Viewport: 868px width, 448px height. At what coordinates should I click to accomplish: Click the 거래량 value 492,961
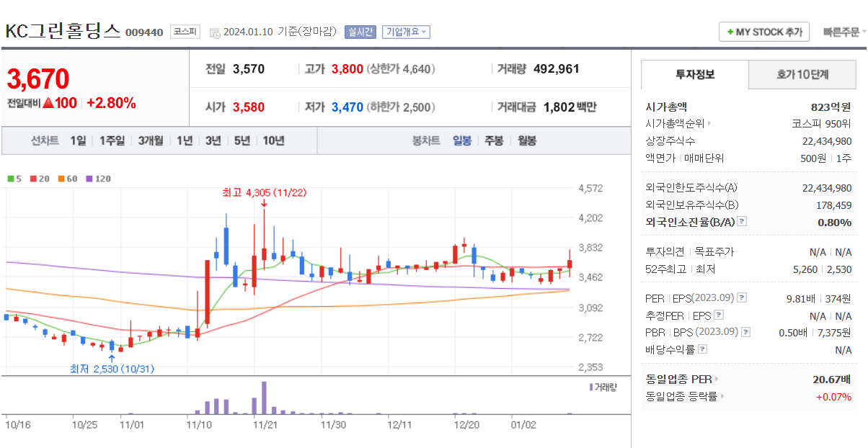[x=557, y=69]
